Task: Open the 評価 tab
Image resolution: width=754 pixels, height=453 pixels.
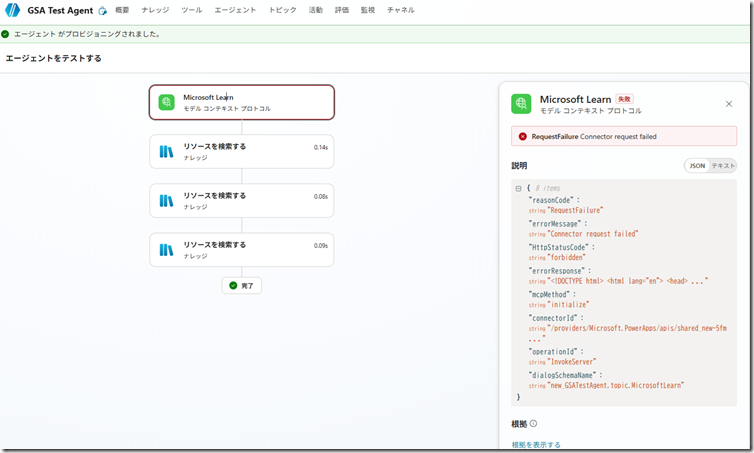Action: (x=342, y=10)
